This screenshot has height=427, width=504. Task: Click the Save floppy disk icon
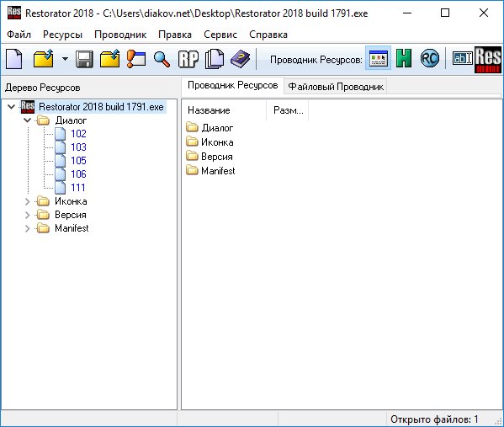(84, 59)
